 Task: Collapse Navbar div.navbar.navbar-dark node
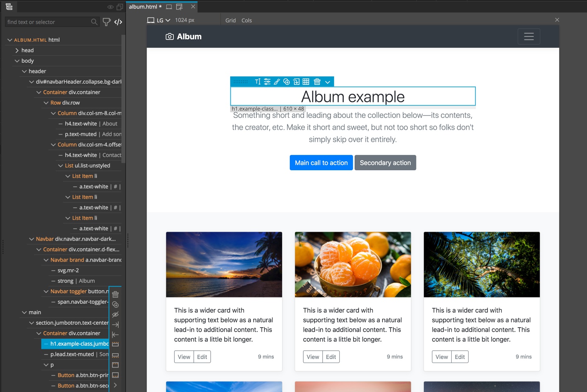pyautogui.click(x=31, y=239)
